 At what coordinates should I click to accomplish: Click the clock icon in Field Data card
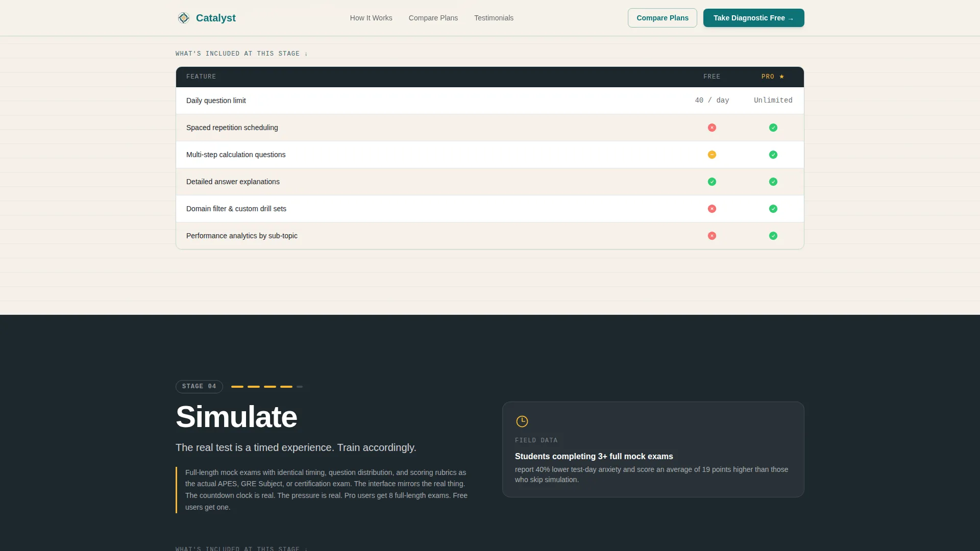click(522, 421)
